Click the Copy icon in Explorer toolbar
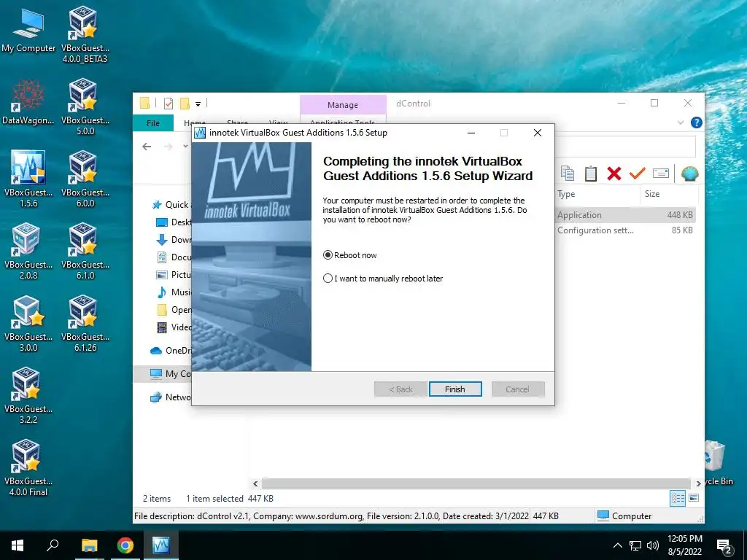 point(568,174)
